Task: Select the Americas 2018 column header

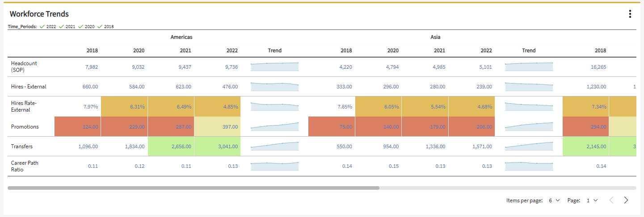Action: [92, 50]
